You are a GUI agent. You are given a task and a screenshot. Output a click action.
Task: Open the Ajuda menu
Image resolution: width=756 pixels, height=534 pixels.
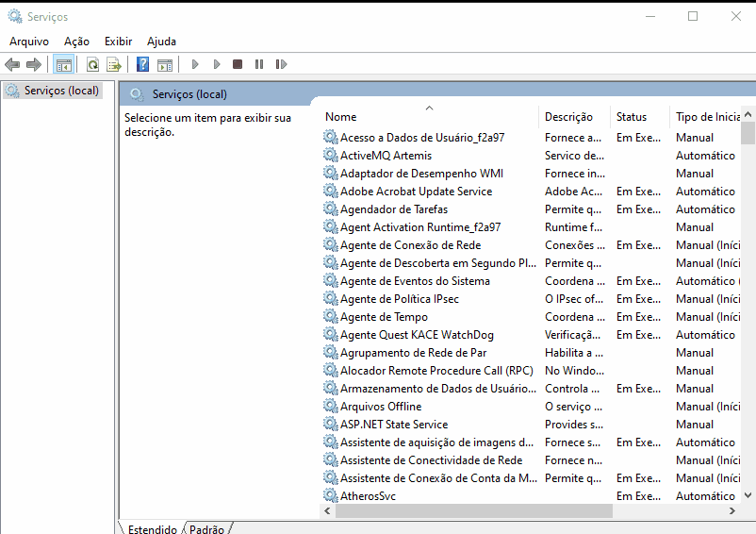(x=161, y=42)
